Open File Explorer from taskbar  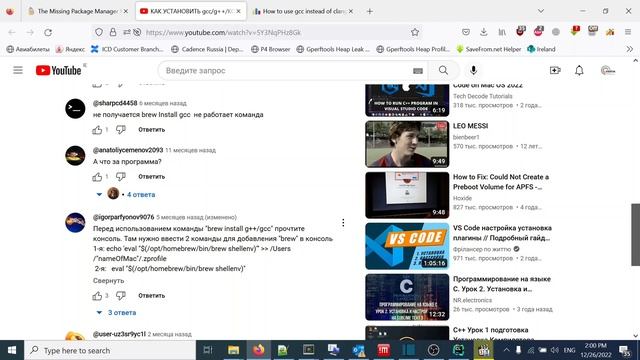click(233, 350)
